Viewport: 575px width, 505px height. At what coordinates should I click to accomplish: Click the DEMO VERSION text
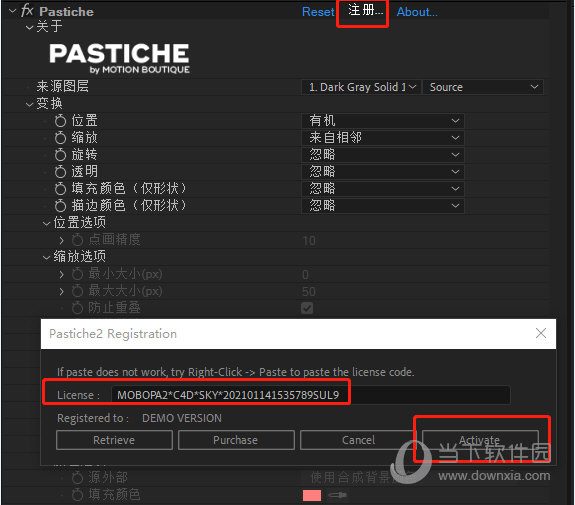click(x=182, y=418)
